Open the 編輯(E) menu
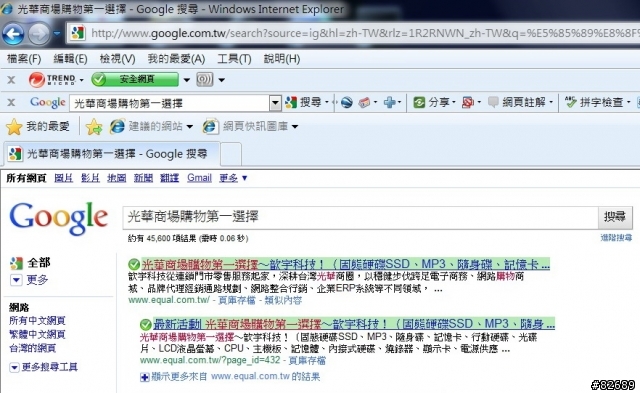The width and height of the screenshot is (640, 393). (x=70, y=59)
